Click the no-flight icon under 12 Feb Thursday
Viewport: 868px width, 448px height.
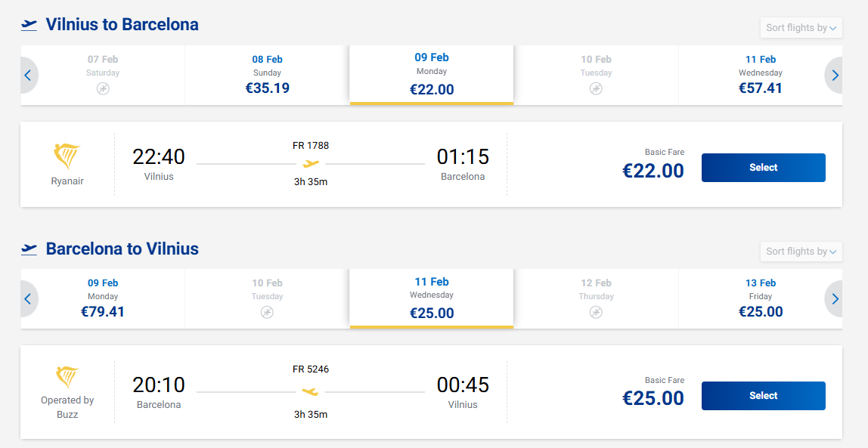pos(596,312)
